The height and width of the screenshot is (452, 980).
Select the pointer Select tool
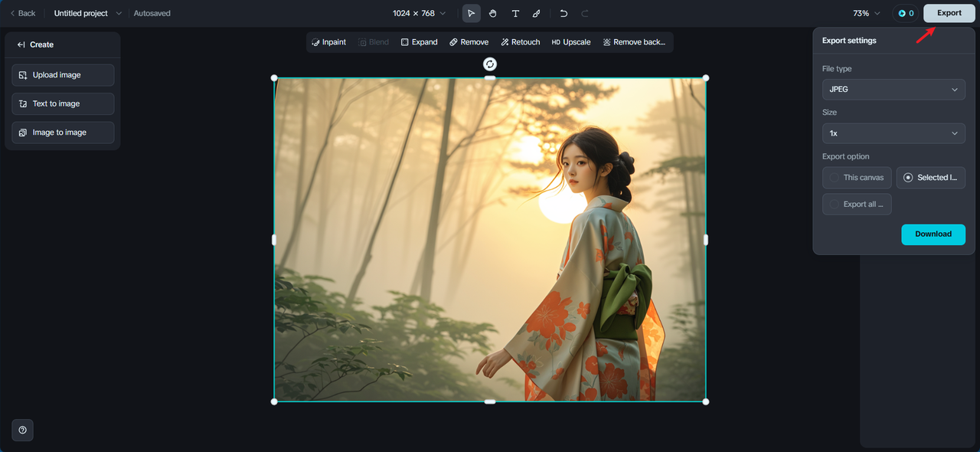pyautogui.click(x=472, y=13)
